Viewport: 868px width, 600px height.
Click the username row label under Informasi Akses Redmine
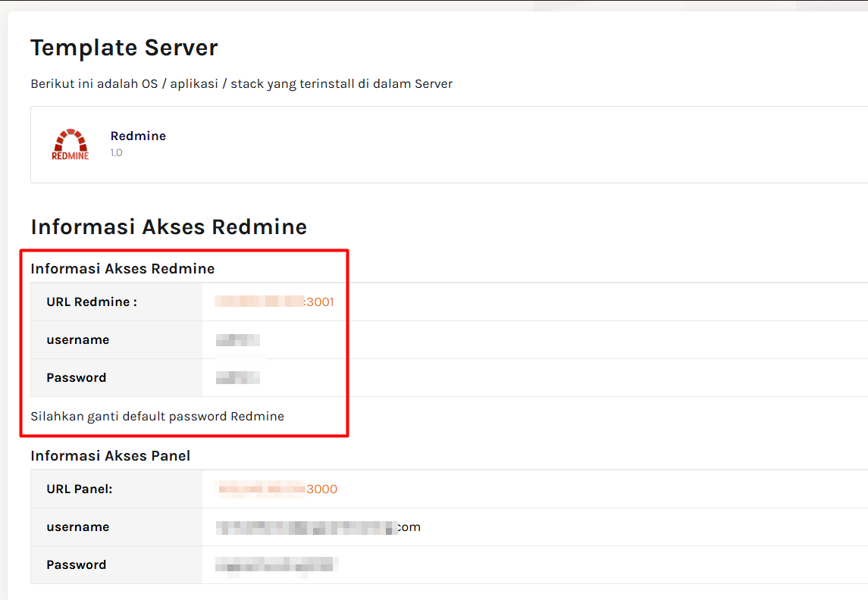77,339
